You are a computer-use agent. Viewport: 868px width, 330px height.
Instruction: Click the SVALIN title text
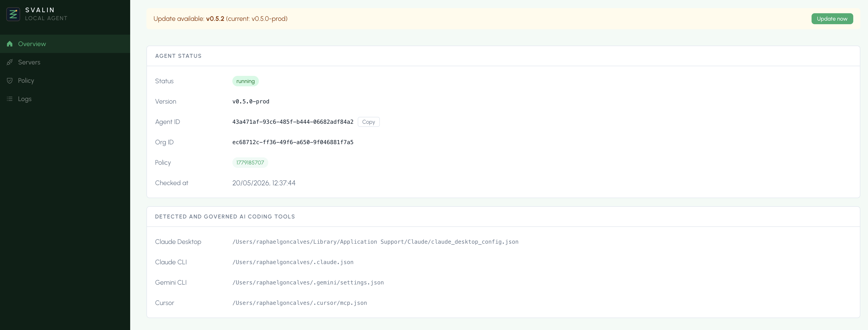coord(40,10)
